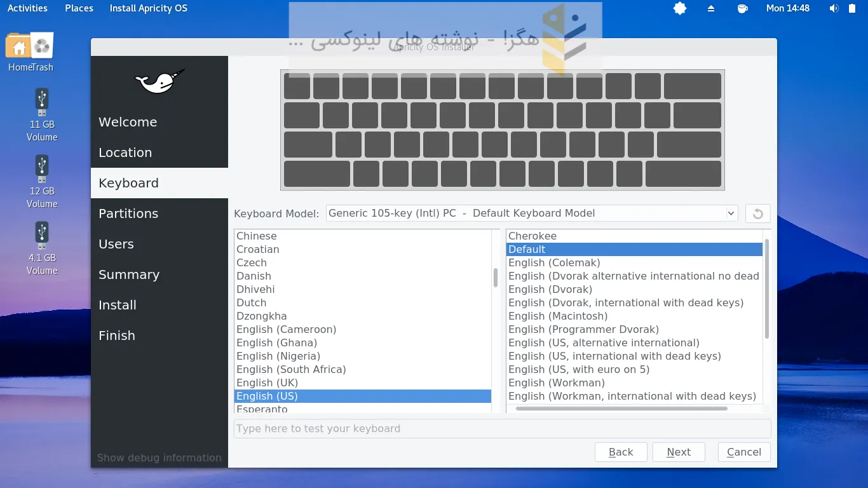The width and height of the screenshot is (868, 488).
Task: Click the reset keyboard model icon button
Action: coord(757,213)
